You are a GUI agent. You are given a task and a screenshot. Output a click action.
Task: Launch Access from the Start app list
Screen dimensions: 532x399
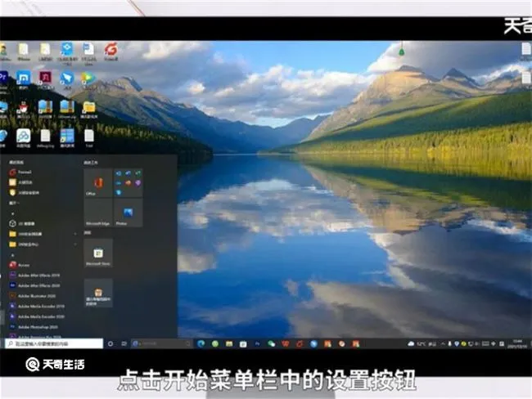click(x=20, y=265)
